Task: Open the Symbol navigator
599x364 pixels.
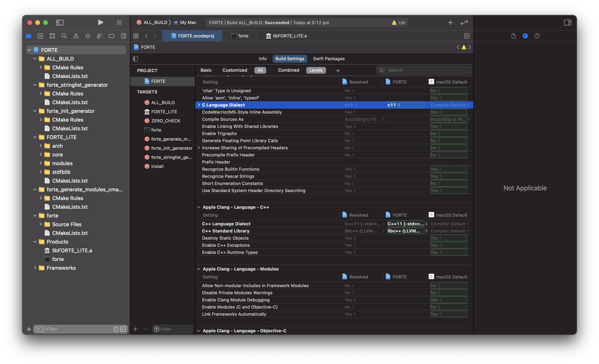Action: (x=52, y=36)
